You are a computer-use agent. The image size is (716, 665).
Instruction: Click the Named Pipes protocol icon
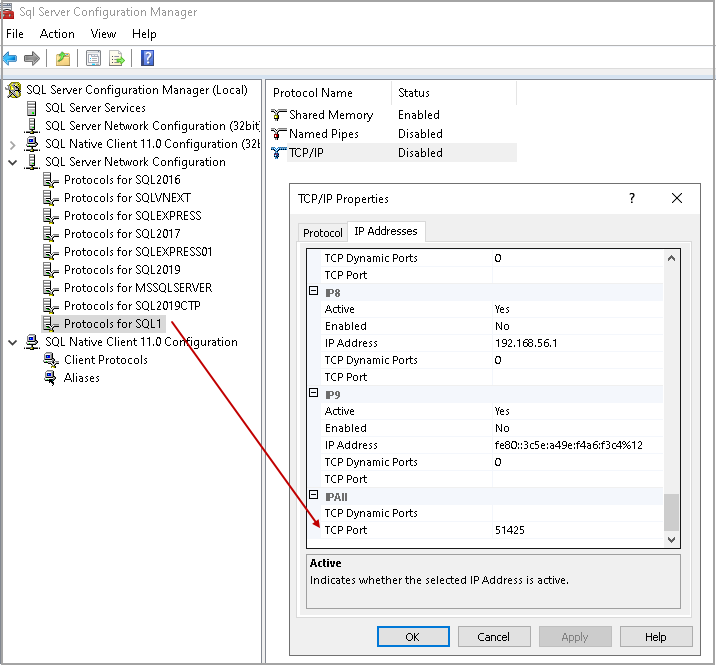tap(278, 134)
